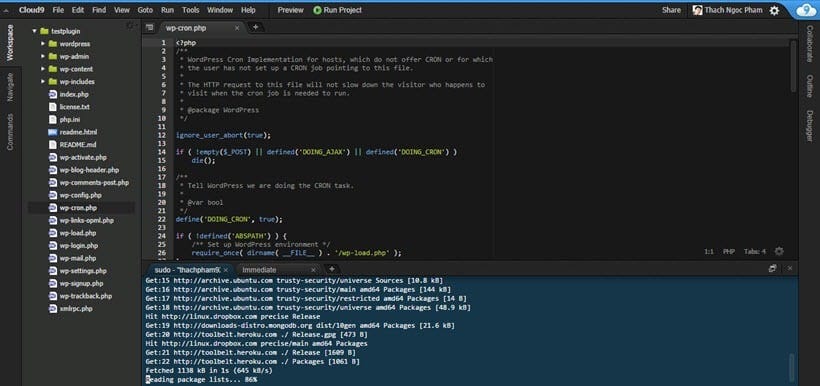This screenshot has height=386, width=820.
Task: Open the Tools menu
Action: [191, 10]
